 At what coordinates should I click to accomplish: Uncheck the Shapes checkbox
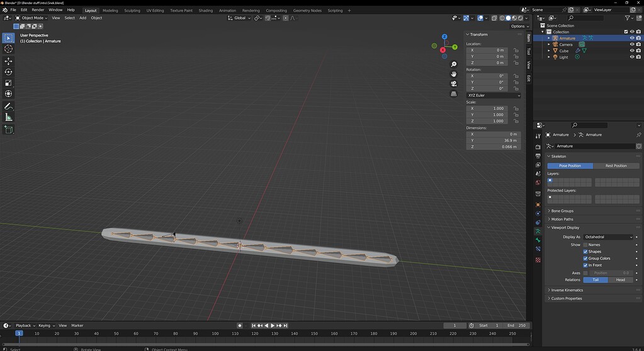585,251
